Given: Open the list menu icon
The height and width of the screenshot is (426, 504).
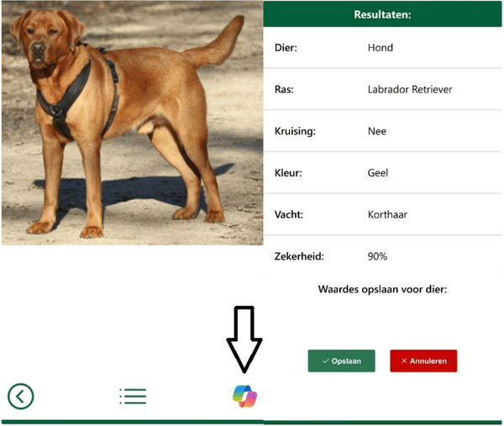Looking at the screenshot, I should tap(133, 396).
